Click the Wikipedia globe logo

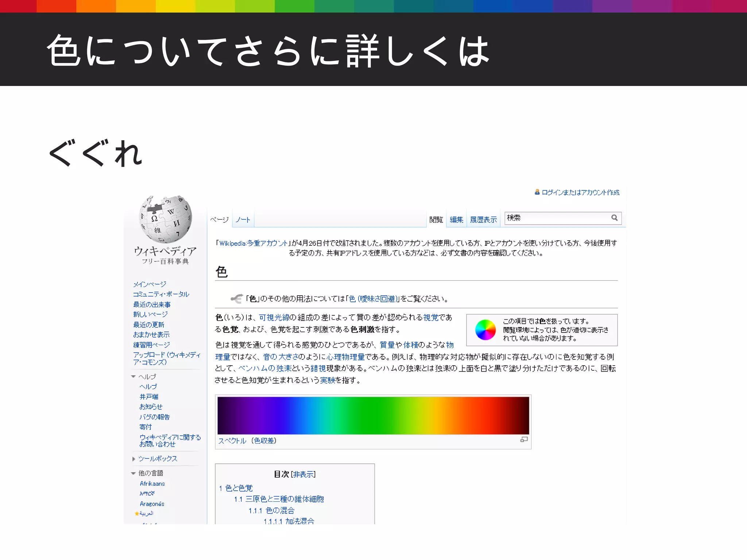(165, 219)
